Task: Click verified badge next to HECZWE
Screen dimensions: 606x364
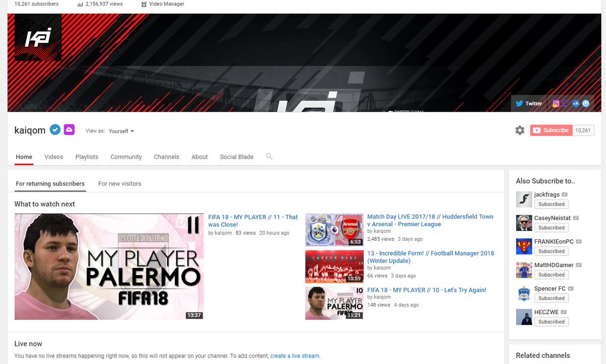Action: click(564, 312)
